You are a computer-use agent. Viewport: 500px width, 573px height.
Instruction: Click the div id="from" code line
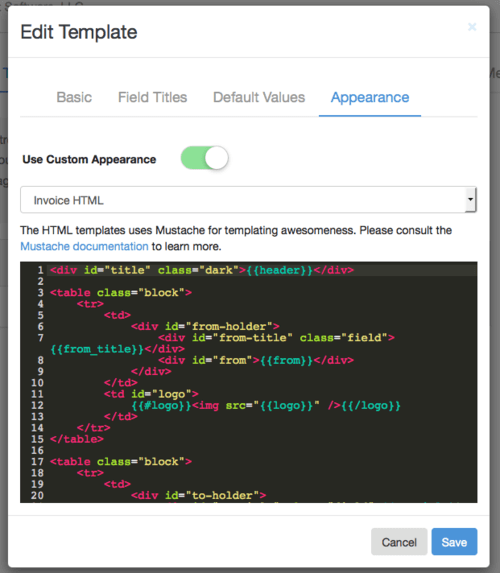(x=256, y=360)
